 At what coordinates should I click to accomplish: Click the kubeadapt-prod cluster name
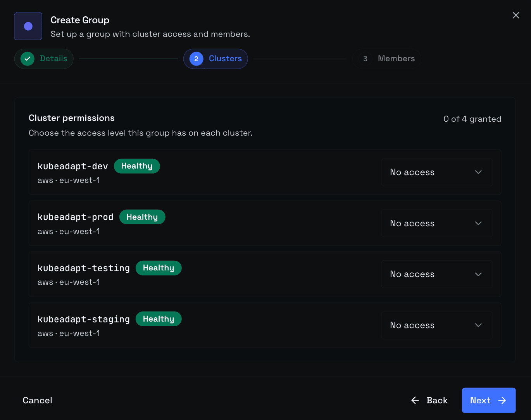coord(76,217)
